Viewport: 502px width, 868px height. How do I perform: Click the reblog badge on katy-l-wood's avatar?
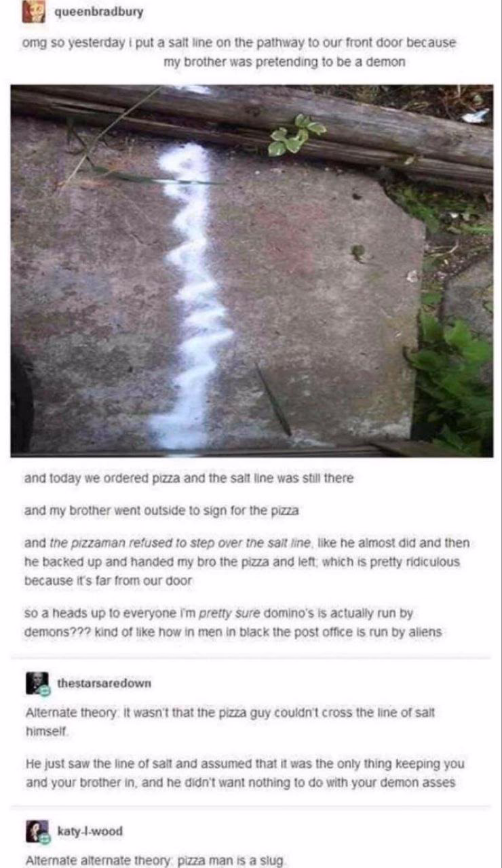(x=45, y=839)
